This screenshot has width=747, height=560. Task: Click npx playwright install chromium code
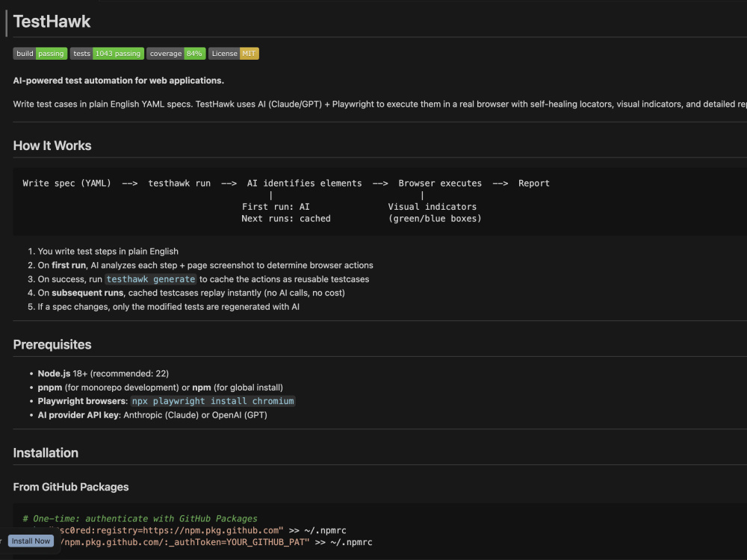(x=213, y=401)
